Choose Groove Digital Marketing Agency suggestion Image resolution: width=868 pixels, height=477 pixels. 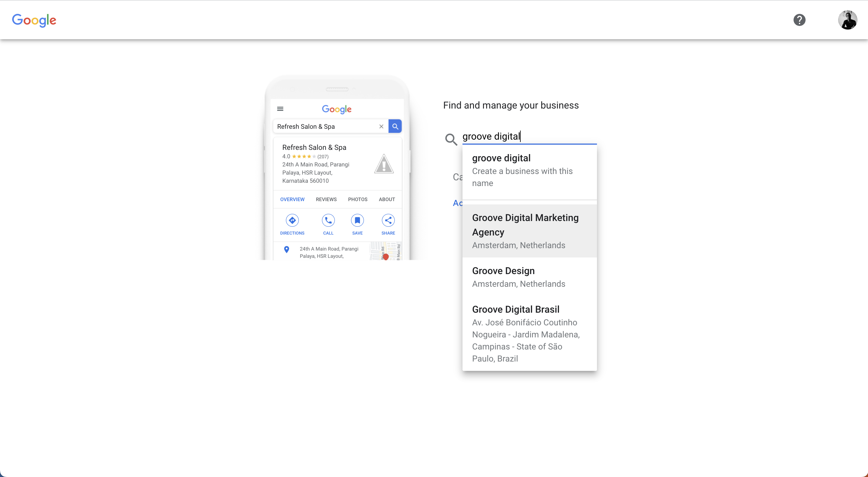point(529,231)
